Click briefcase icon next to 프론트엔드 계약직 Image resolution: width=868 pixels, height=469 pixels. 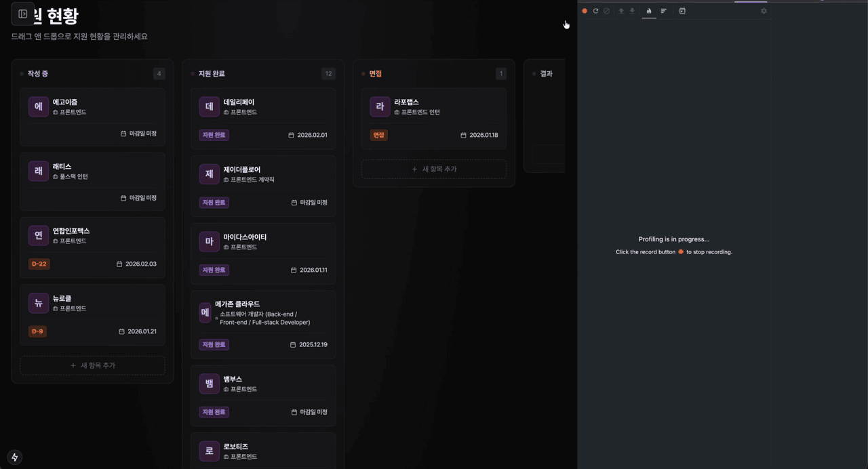tap(226, 180)
